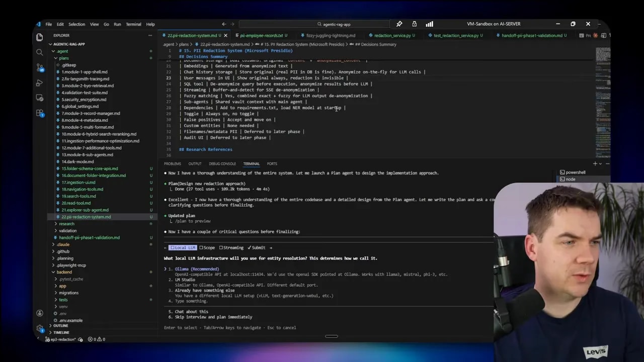The width and height of the screenshot is (644, 362).
Task: Select the powershell terminal in the list
Action: click(x=575, y=172)
